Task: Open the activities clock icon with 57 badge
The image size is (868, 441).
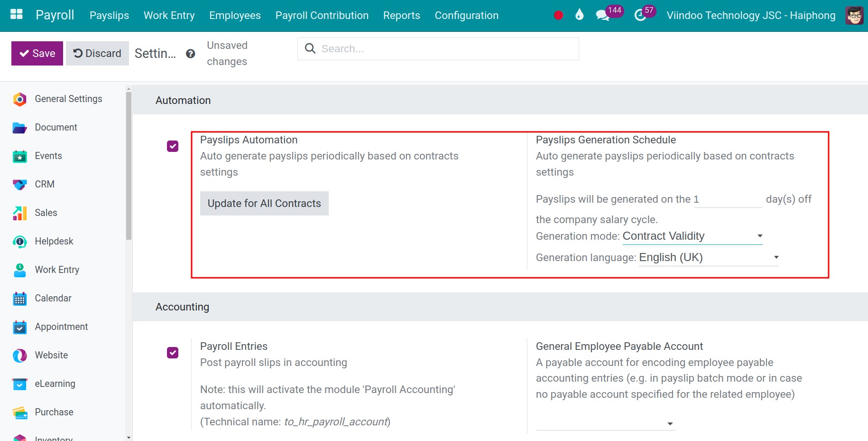Action: (640, 15)
